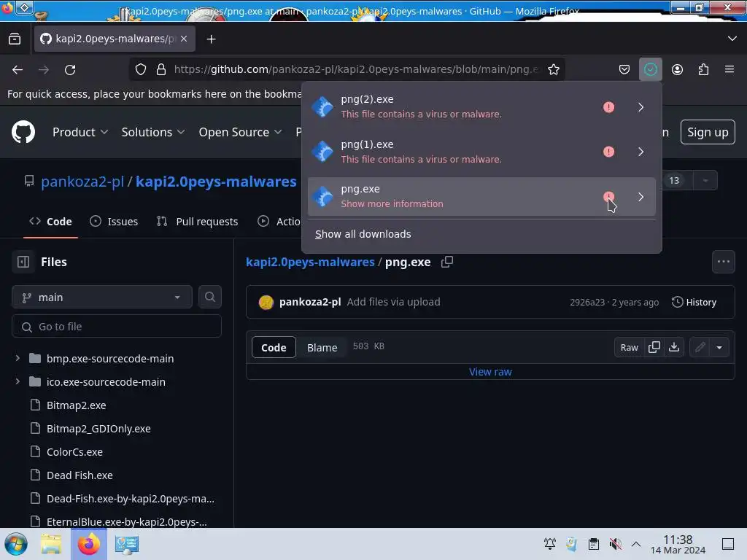Open Firefox View tab overview icon

[15, 39]
